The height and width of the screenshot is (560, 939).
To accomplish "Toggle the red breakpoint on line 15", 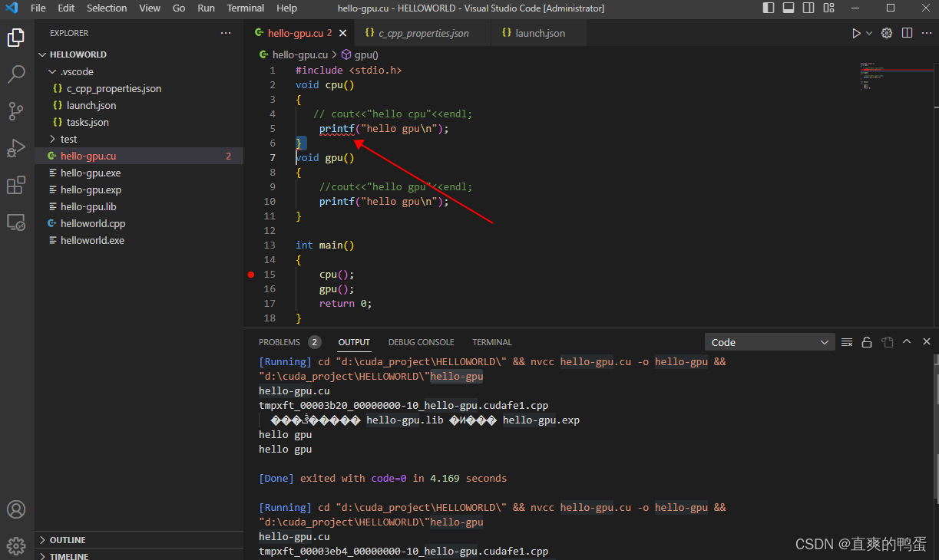I will 250,274.
